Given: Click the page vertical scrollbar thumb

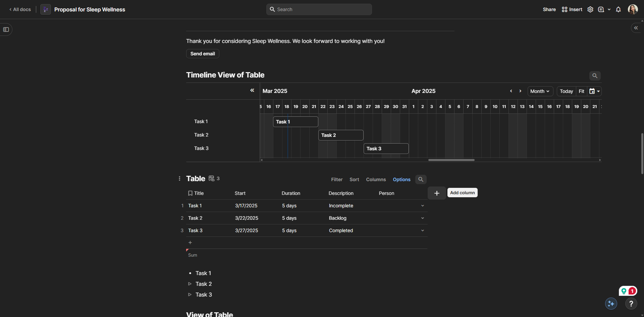Looking at the screenshot, I should tap(642, 154).
